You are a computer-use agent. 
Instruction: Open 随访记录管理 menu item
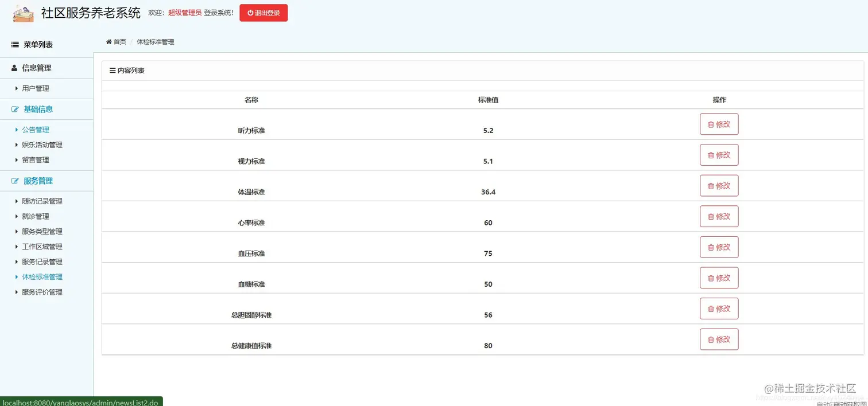[x=42, y=201]
